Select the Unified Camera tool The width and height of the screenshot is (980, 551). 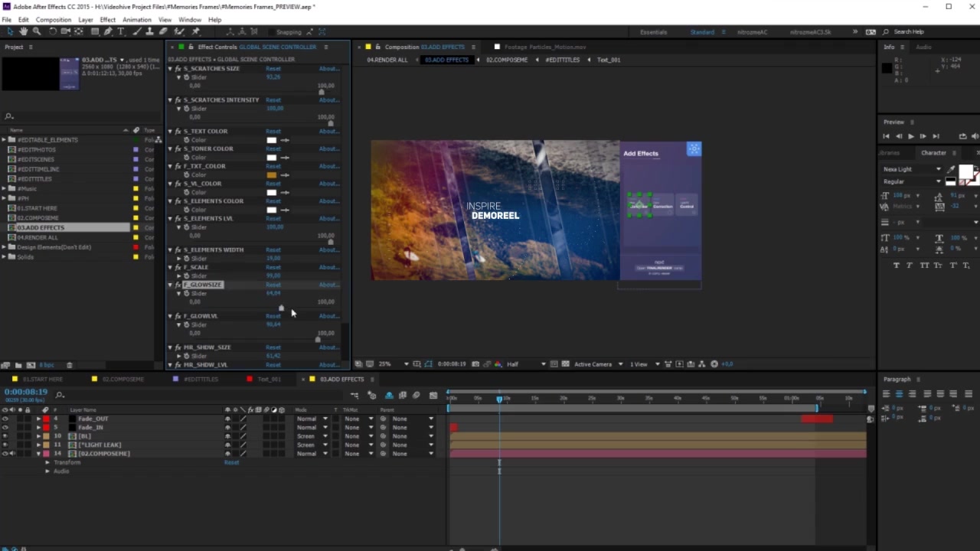coord(66,31)
